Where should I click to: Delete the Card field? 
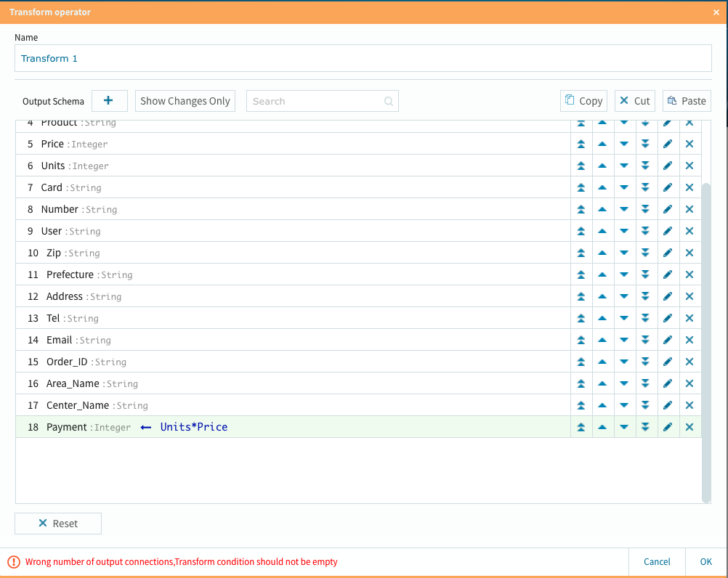point(689,187)
